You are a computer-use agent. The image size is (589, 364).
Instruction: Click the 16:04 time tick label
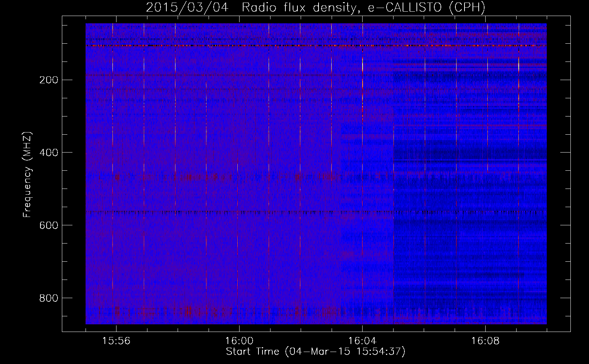362,341
